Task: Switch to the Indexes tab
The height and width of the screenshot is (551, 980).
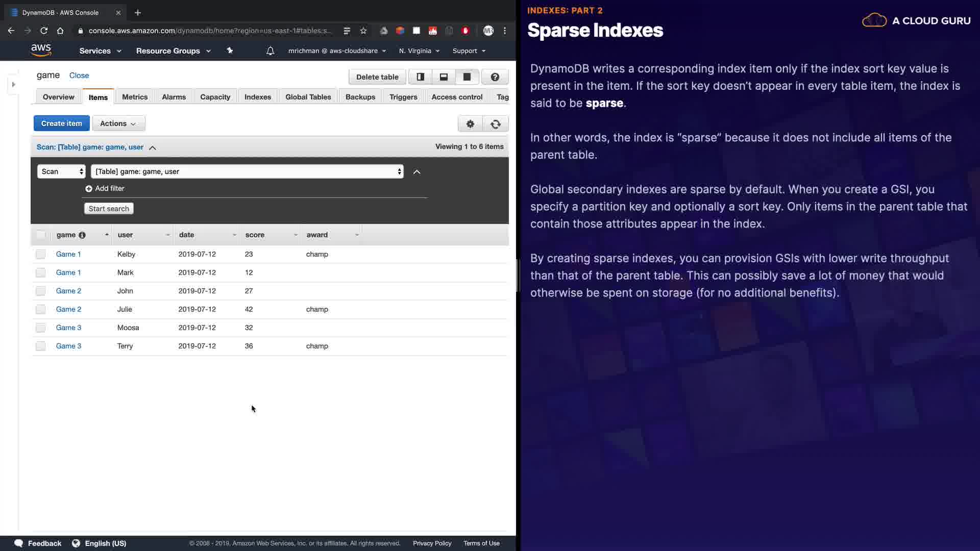Action: (257, 97)
